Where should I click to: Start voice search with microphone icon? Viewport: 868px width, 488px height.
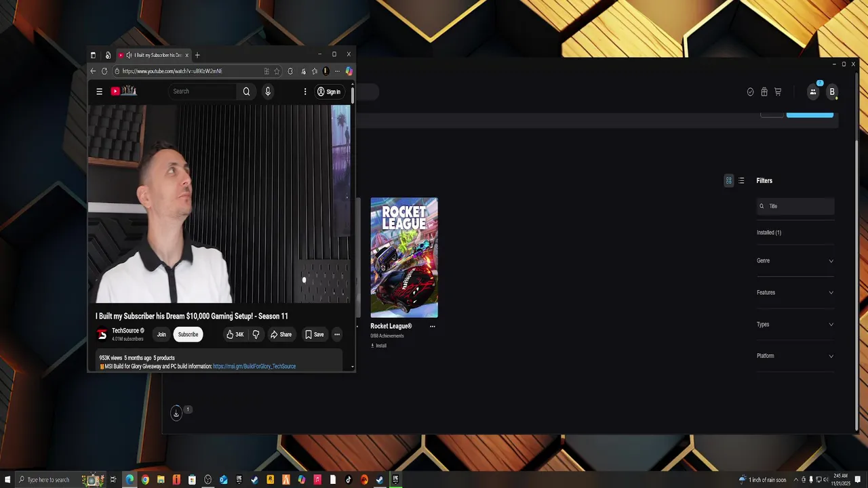tap(268, 91)
